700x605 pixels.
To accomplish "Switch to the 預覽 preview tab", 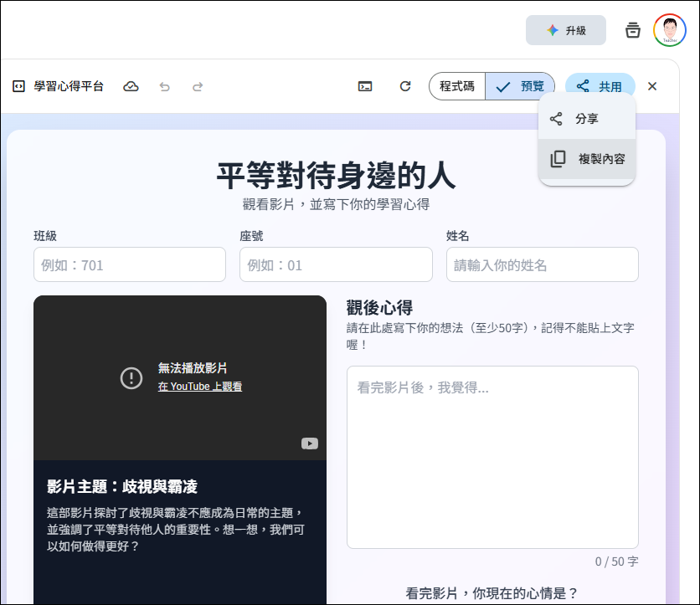I will click(x=520, y=86).
